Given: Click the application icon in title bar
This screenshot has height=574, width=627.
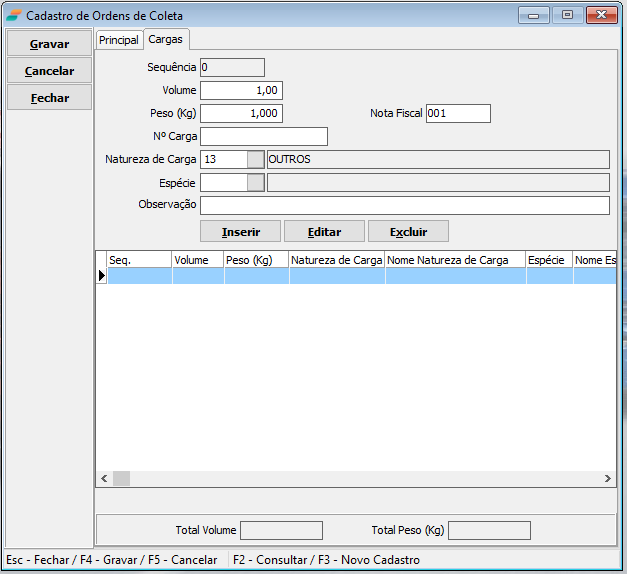Looking at the screenshot, I should tap(14, 16).
